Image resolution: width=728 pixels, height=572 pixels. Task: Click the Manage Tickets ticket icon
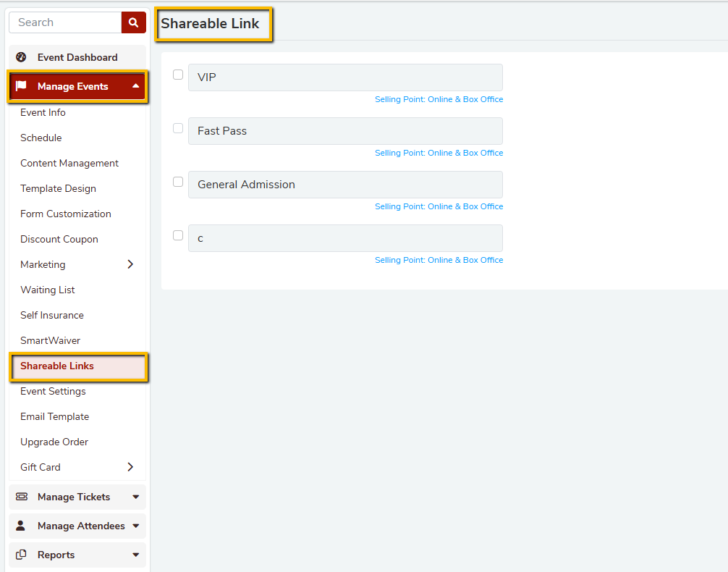coord(22,497)
